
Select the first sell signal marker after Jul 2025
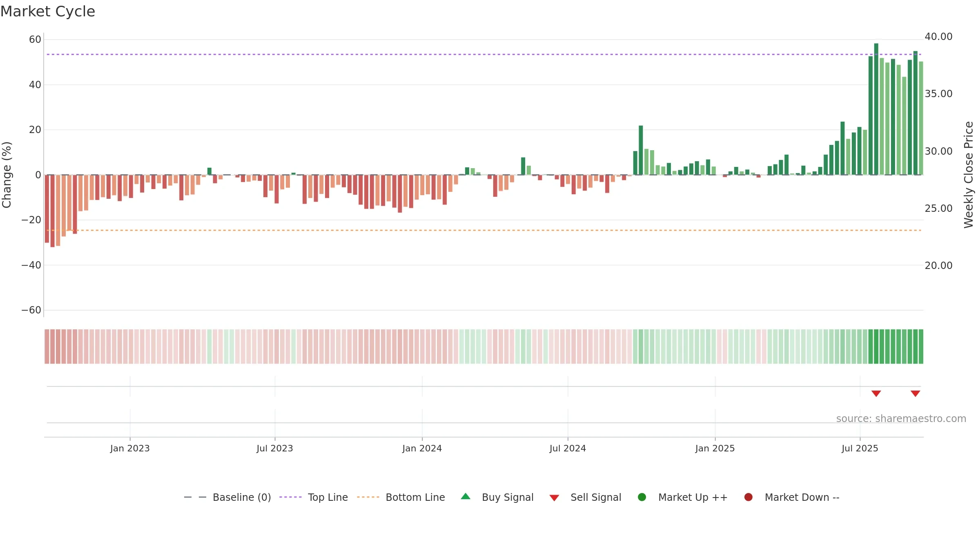(876, 393)
